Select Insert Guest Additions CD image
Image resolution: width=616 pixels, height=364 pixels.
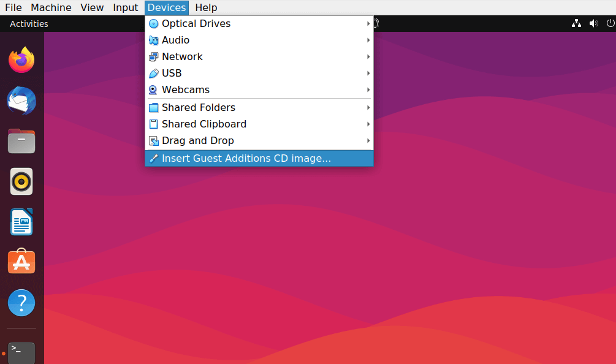(246, 158)
